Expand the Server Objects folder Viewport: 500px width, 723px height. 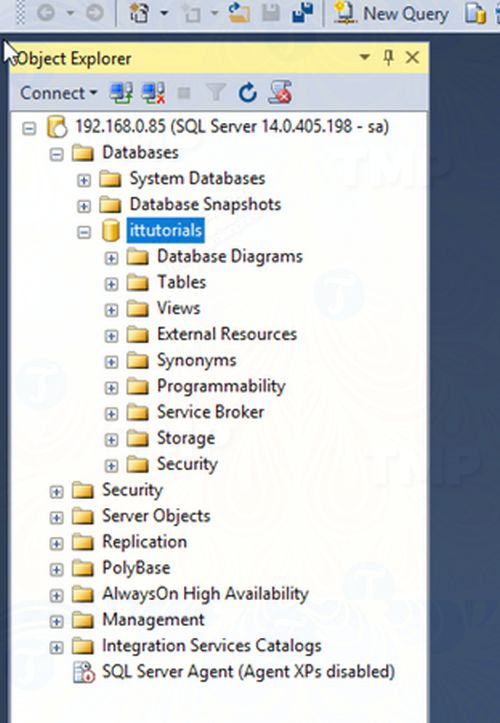(56, 517)
